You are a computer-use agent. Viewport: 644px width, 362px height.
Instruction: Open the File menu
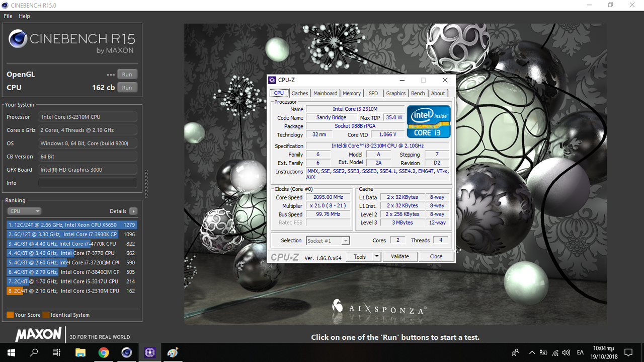8,16
